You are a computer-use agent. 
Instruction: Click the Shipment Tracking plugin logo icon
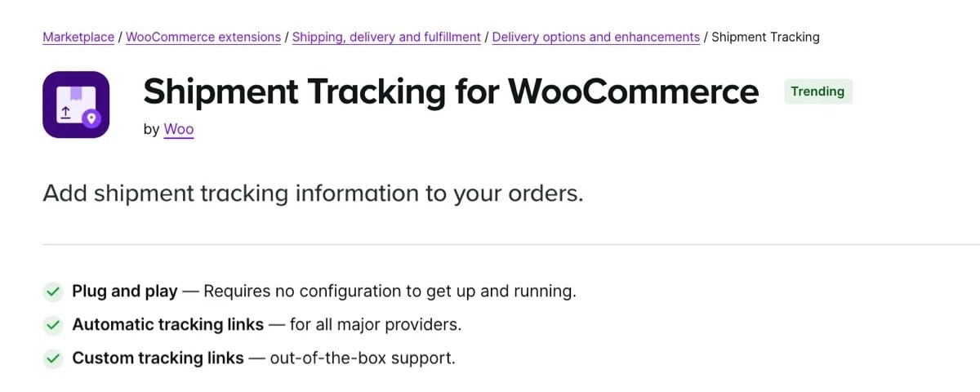[76, 105]
